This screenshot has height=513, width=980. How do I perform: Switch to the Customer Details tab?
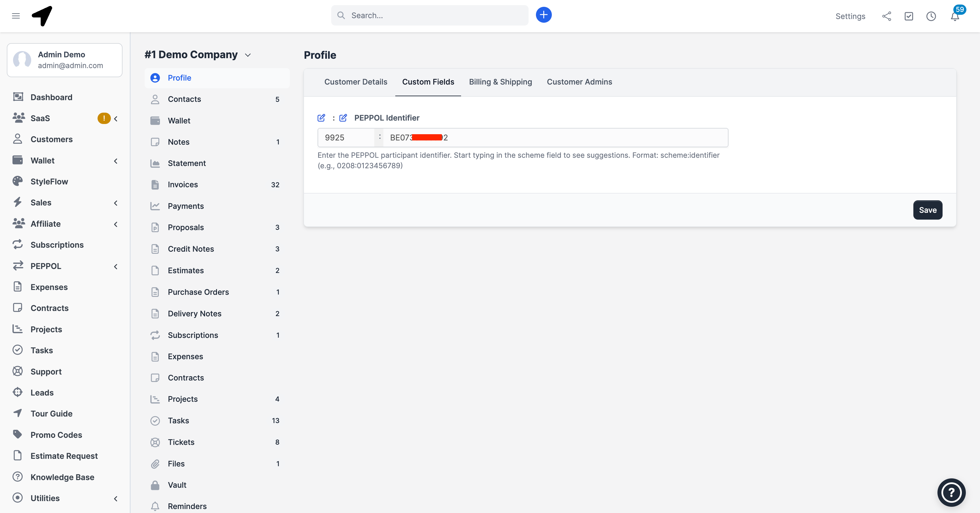pyautogui.click(x=355, y=82)
